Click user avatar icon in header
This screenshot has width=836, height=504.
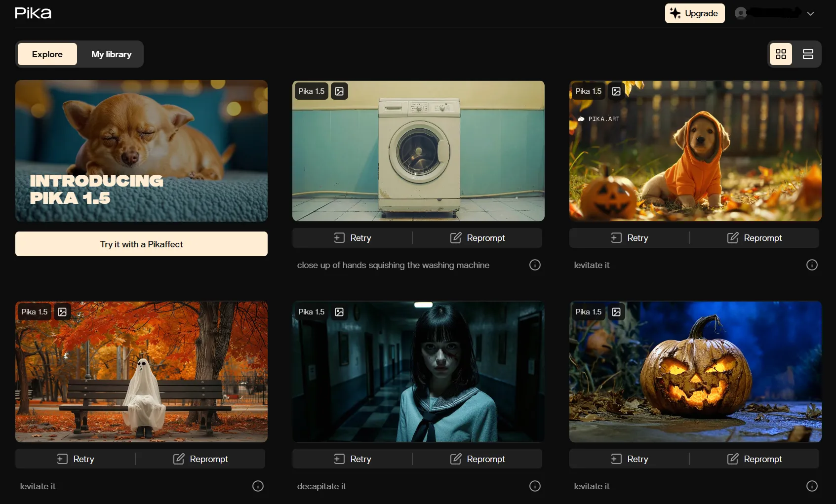[741, 13]
